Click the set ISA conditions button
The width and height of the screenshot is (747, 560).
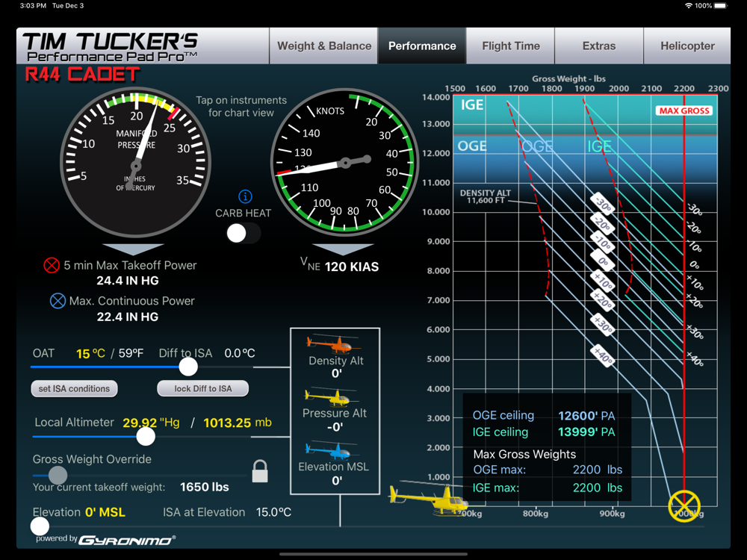point(74,388)
